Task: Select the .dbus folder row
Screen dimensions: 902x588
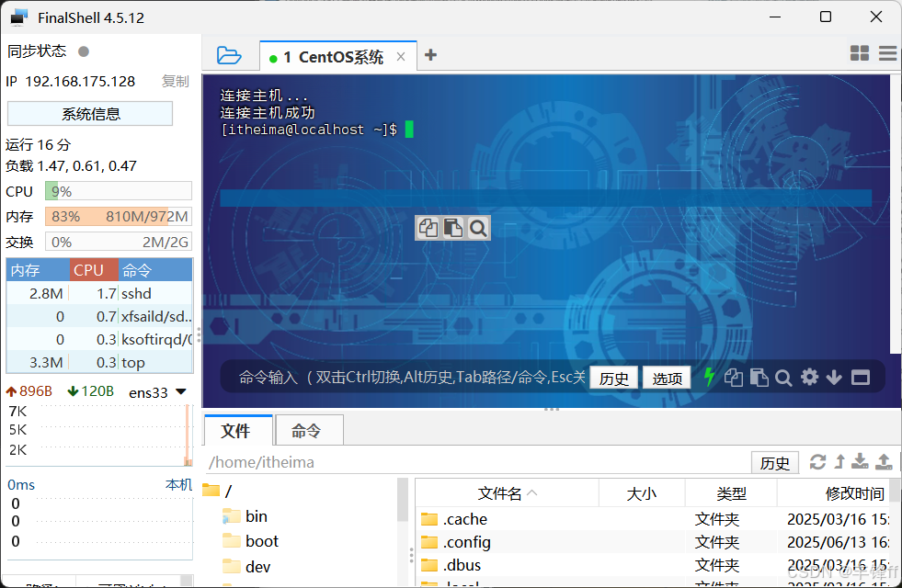Action: point(652,565)
